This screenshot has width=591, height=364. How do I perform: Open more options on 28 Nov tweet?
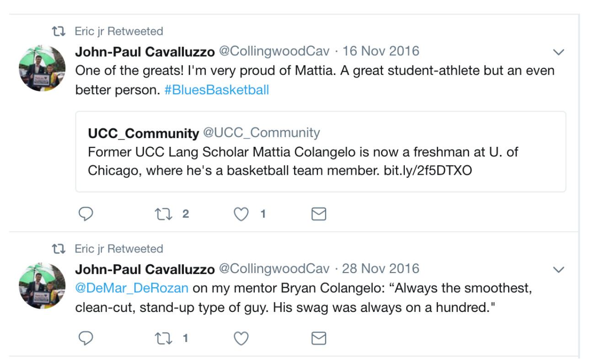[x=559, y=270]
